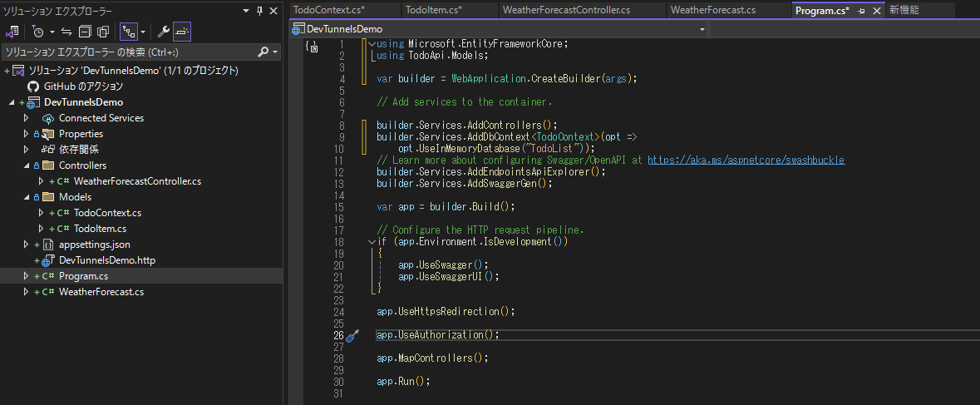Viewport: 980px width, 405px height.
Task: Select appsettings.json in Solution Explorer
Action: click(95, 244)
